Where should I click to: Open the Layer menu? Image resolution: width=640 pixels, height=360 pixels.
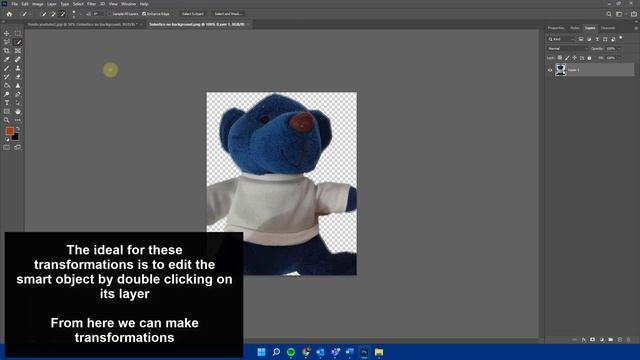pos(52,4)
